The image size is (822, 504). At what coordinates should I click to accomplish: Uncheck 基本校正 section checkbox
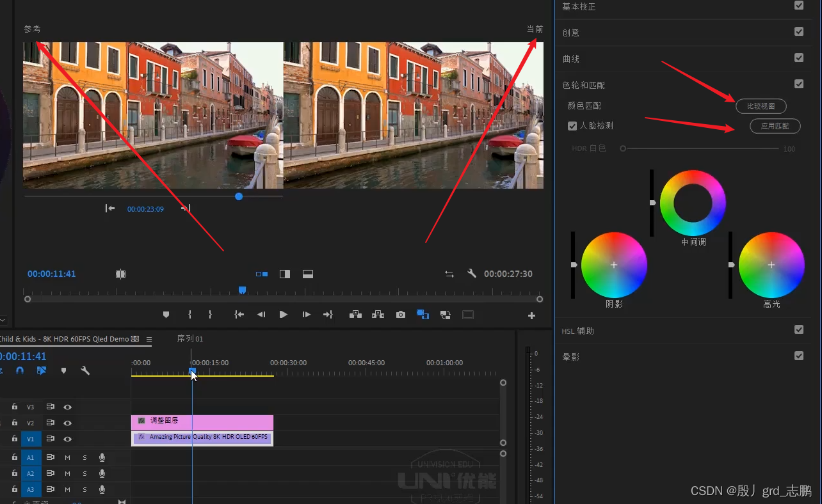[x=799, y=5]
